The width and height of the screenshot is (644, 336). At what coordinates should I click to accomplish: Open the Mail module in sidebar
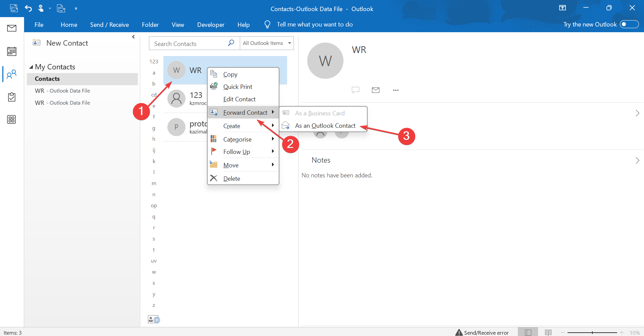point(12,28)
